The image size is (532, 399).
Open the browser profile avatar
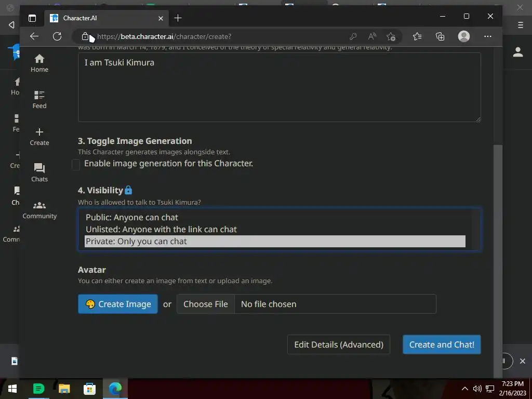point(464,36)
